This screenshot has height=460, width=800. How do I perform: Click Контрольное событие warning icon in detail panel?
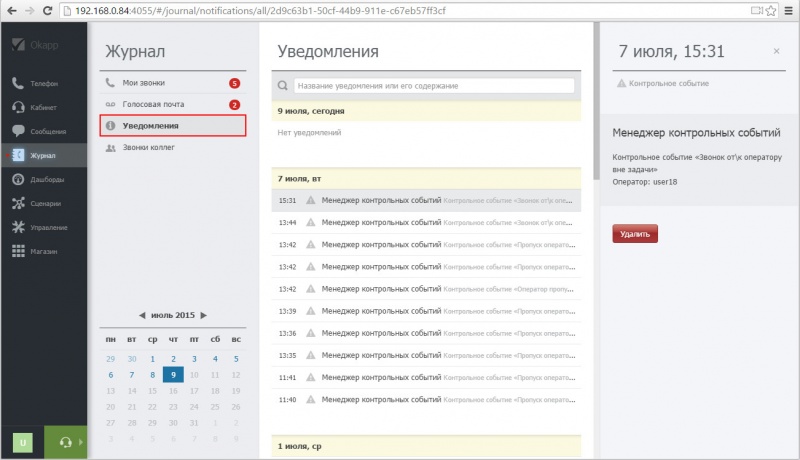pyautogui.click(x=621, y=83)
